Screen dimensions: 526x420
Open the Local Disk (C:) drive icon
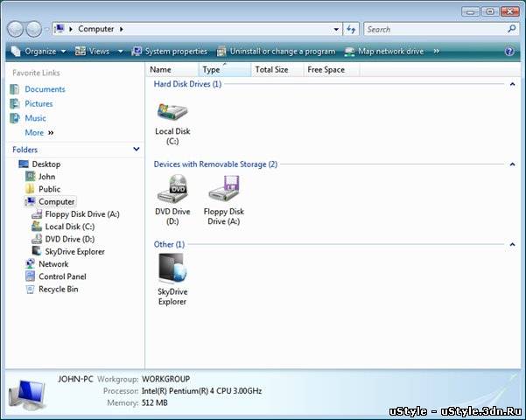pos(172,112)
